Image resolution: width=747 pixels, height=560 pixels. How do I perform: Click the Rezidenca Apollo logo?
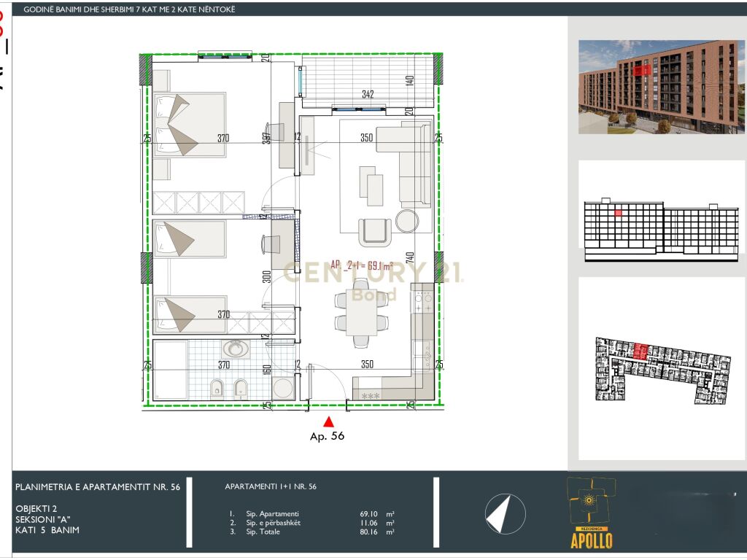pos(591,513)
